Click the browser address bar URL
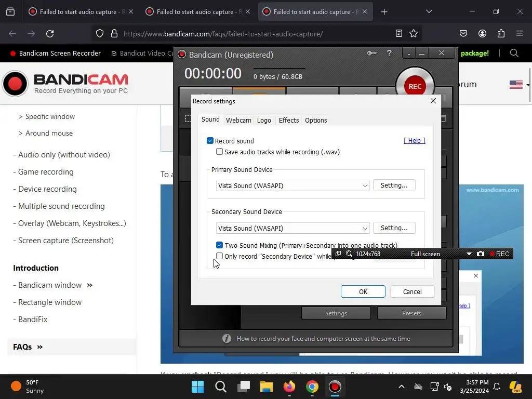This screenshot has height=399, width=532. point(223,34)
